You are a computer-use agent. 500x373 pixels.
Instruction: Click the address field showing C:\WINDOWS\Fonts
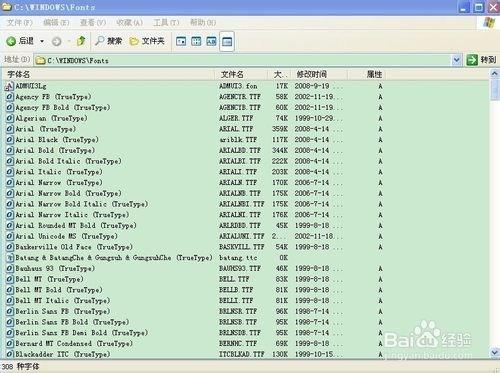[x=243, y=60]
